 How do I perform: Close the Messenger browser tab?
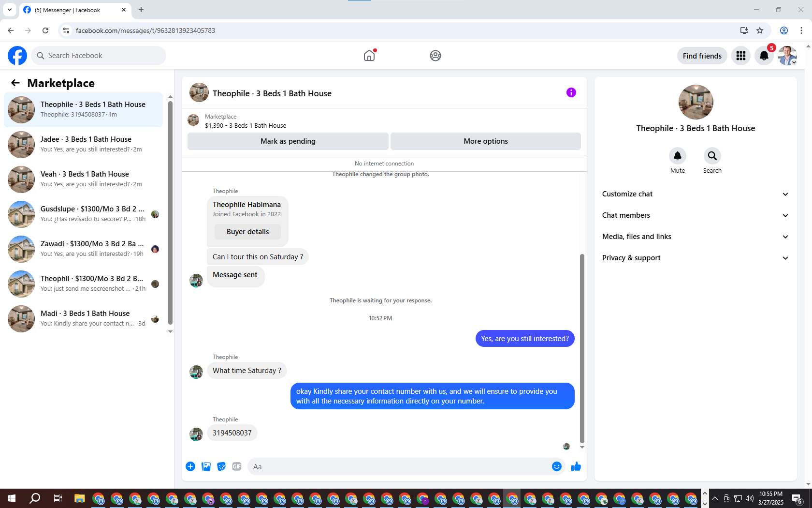pos(124,10)
